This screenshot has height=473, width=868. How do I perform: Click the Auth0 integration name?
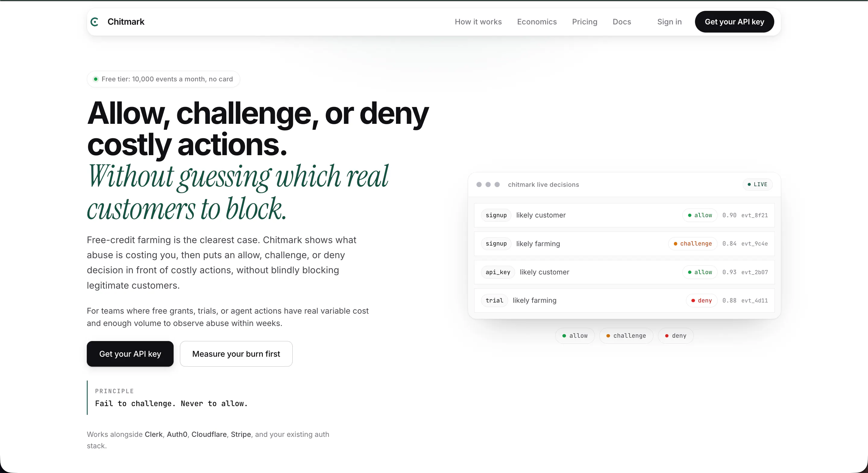tap(177, 434)
